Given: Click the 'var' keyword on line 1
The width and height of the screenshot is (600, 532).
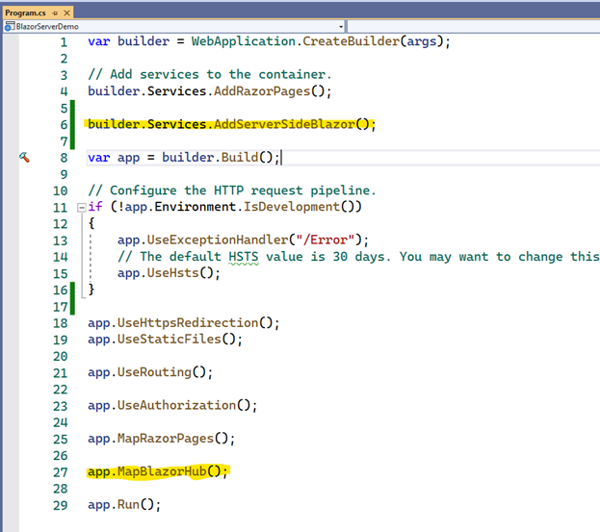Looking at the screenshot, I should pyautogui.click(x=99, y=41).
